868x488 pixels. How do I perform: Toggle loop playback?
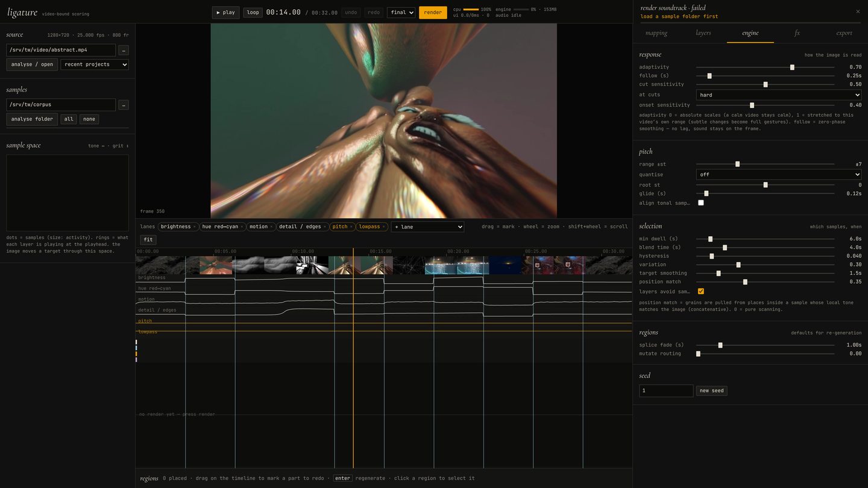click(253, 13)
